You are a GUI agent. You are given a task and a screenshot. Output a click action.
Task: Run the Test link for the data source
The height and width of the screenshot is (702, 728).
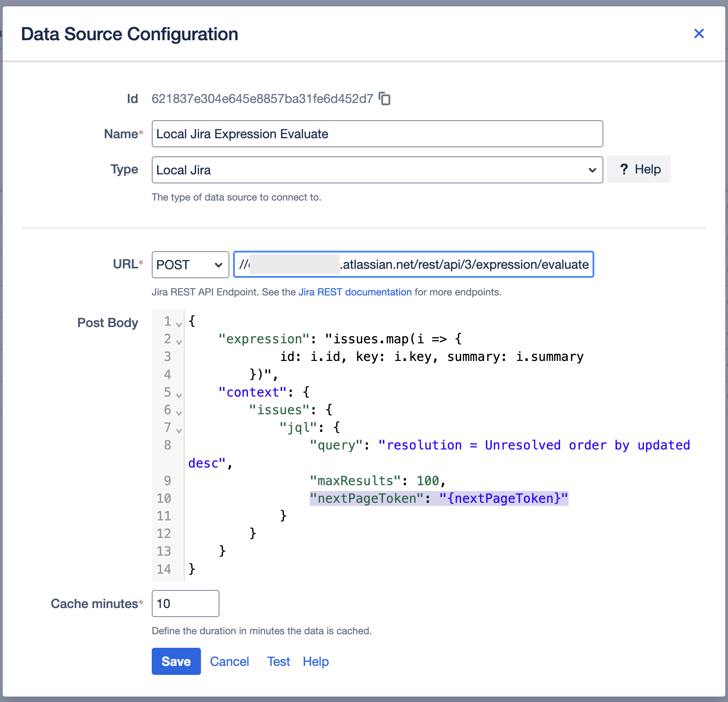(278, 662)
